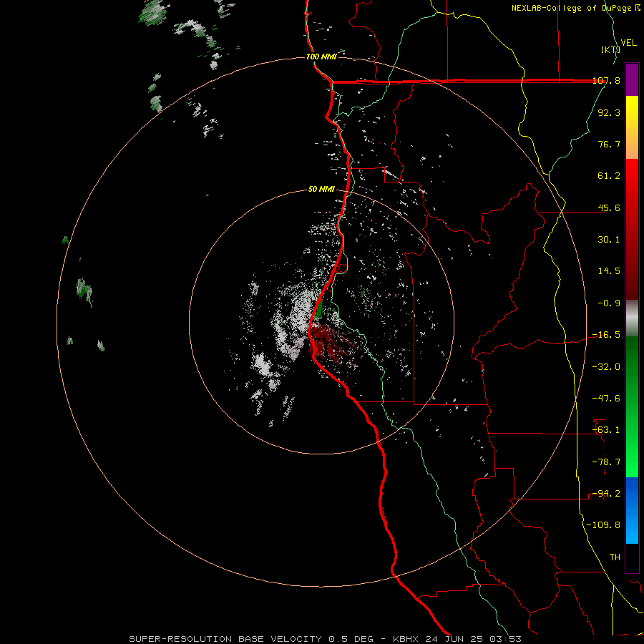644x644 pixels.
Task: Select the -109.8 velocity scale value
Action: click(x=604, y=525)
